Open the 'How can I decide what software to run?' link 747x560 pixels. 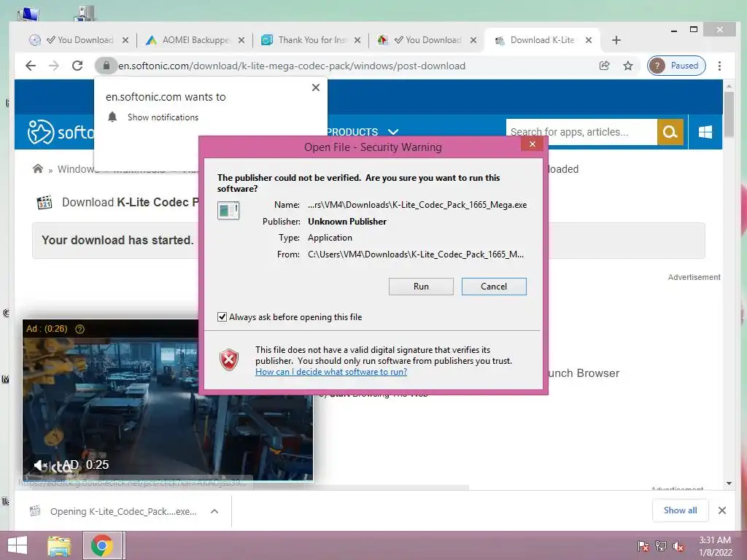(x=331, y=372)
